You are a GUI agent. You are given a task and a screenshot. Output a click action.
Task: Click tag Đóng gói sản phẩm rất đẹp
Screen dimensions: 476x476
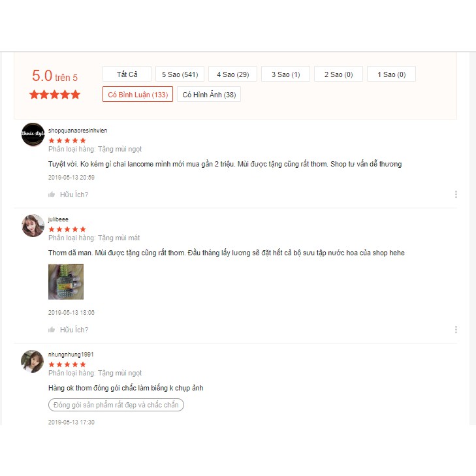(116, 405)
